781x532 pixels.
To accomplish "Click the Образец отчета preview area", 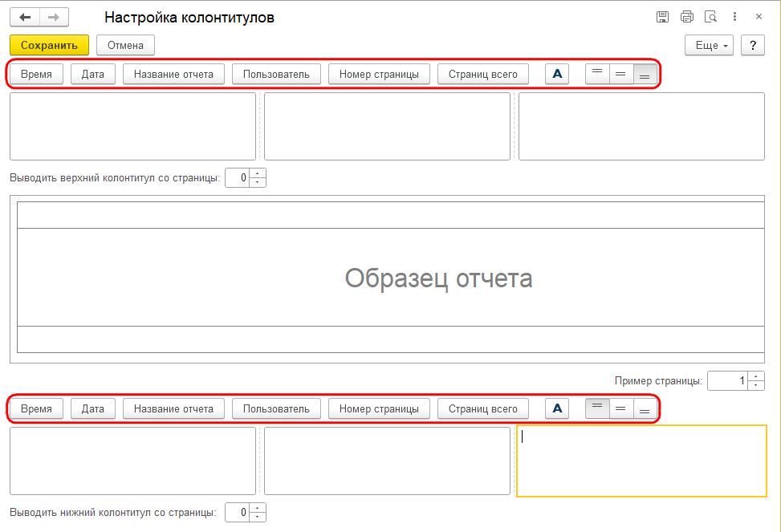I will pyautogui.click(x=388, y=279).
